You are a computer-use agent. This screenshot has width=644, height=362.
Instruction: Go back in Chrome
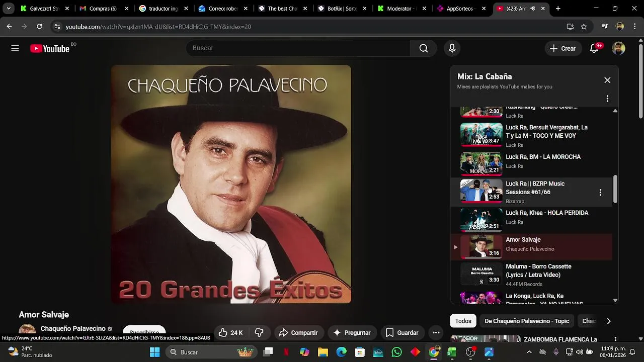point(10,27)
